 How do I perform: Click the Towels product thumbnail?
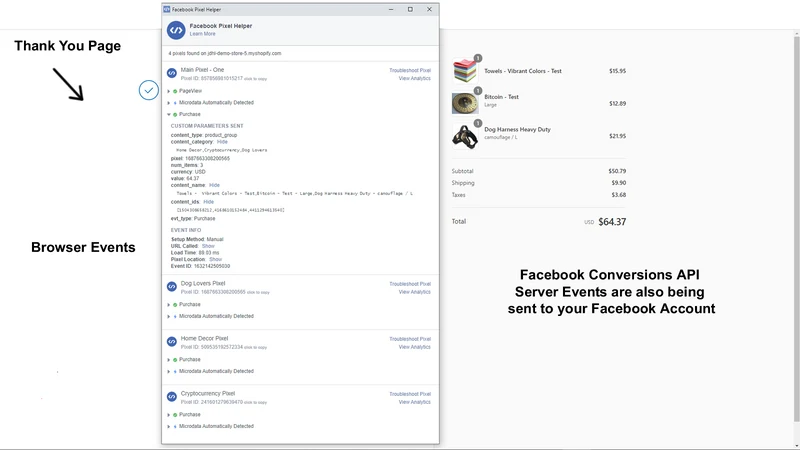pyautogui.click(x=465, y=71)
